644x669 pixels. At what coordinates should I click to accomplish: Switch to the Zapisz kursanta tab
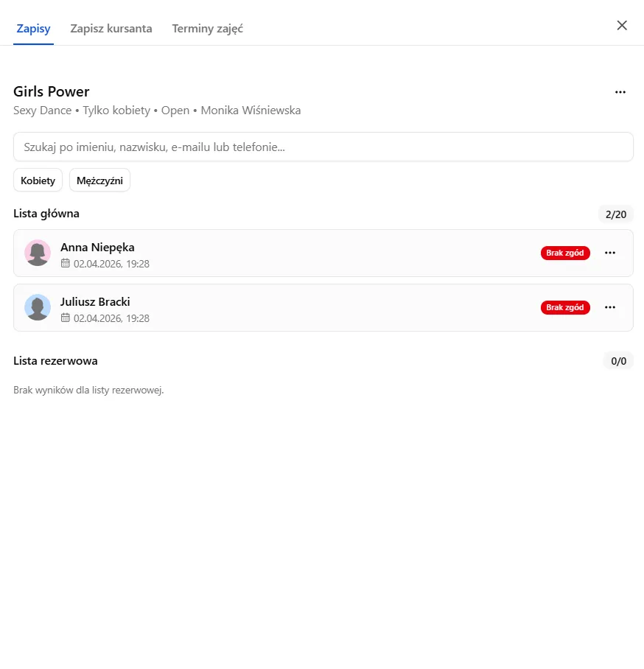111,29
